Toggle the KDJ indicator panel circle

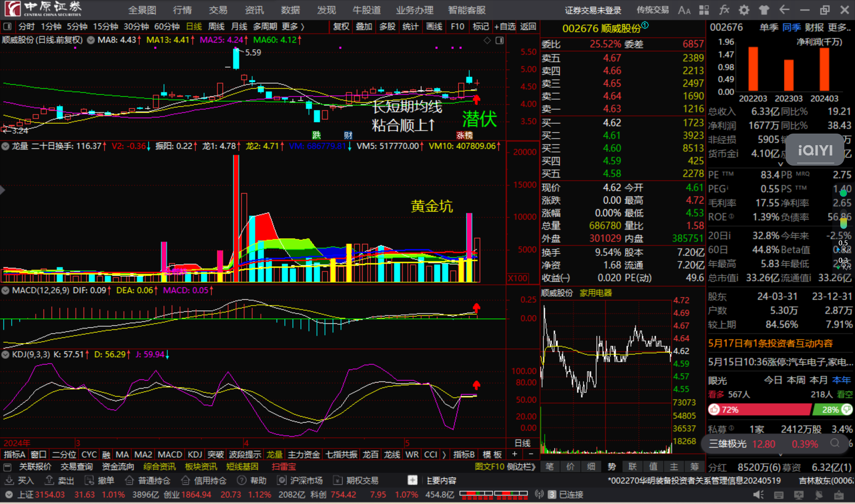click(6, 355)
